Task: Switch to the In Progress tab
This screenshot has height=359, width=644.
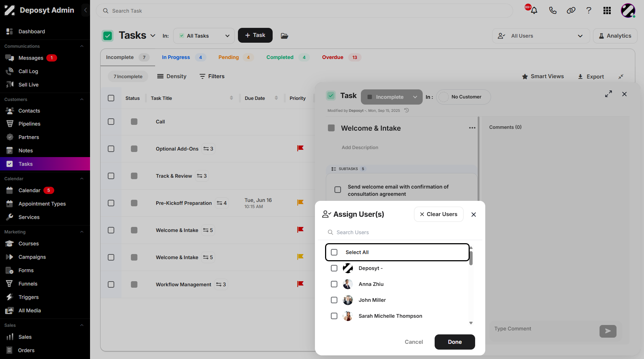Action: pos(184,57)
